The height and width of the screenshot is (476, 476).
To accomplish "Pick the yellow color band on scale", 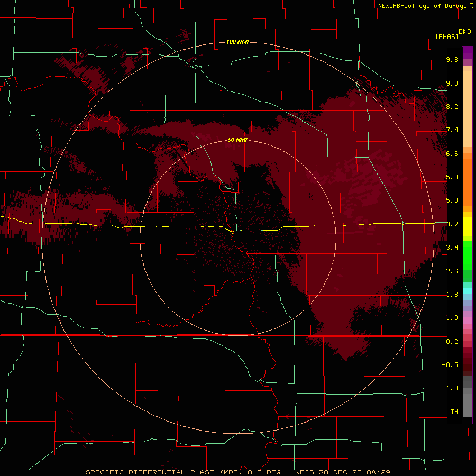I will (x=467, y=226).
